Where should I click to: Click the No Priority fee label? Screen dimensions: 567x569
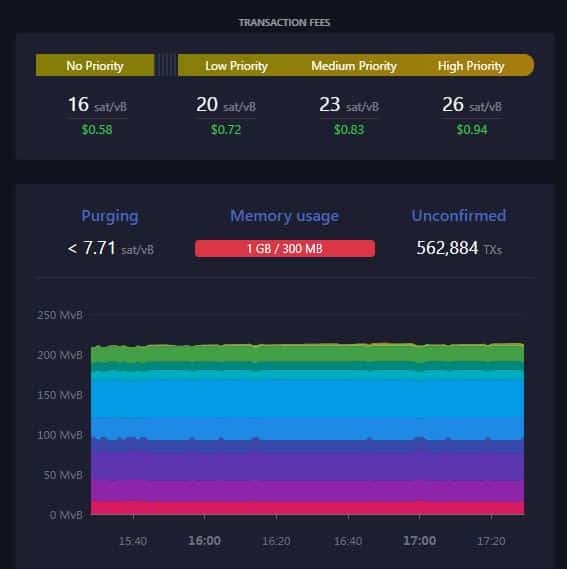95,66
